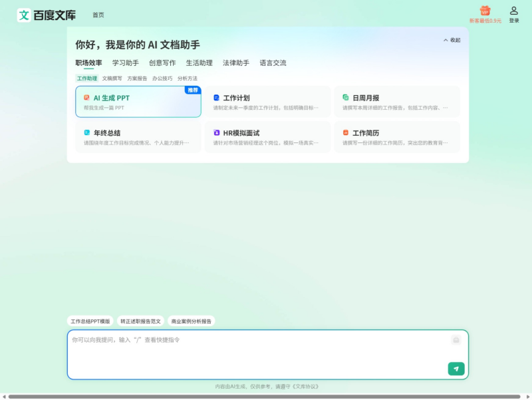Click the 商业案例分析报告 suggestion chip
This screenshot has width=532, height=400.
[192, 320]
